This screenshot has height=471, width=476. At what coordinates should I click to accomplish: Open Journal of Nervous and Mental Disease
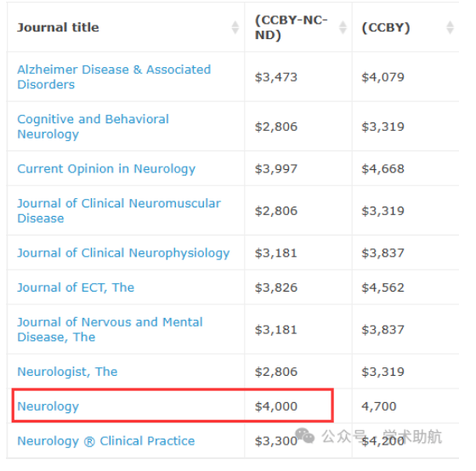click(x=110, y=329)
